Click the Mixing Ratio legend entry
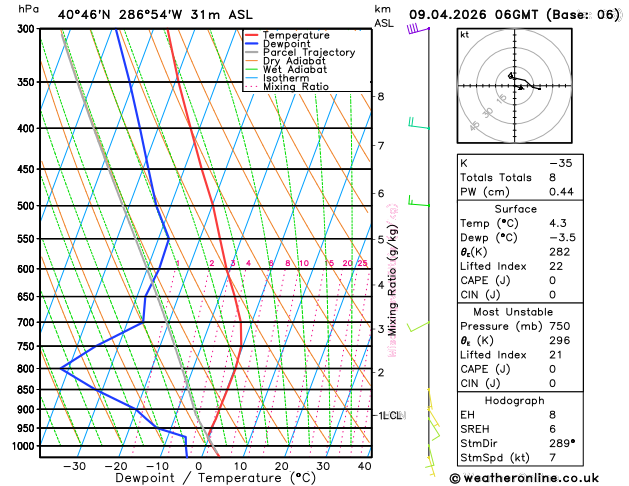 [287, 87]
